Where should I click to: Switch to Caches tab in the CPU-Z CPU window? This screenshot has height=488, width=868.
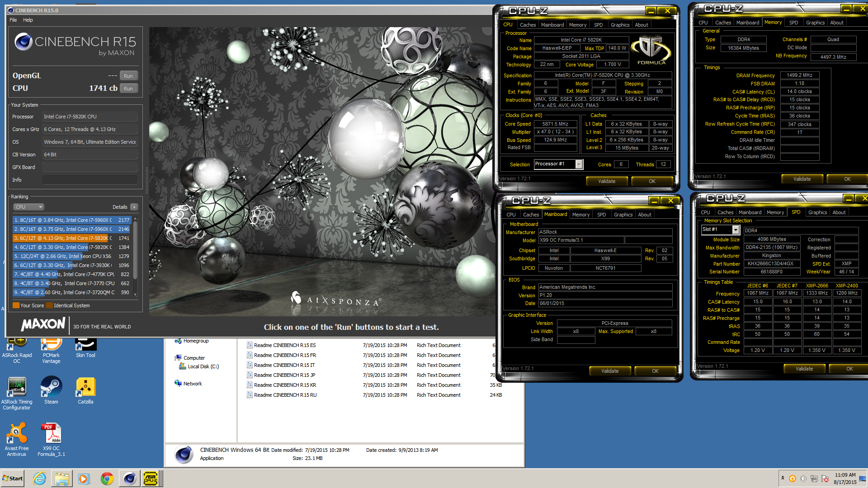pos(528,25)
